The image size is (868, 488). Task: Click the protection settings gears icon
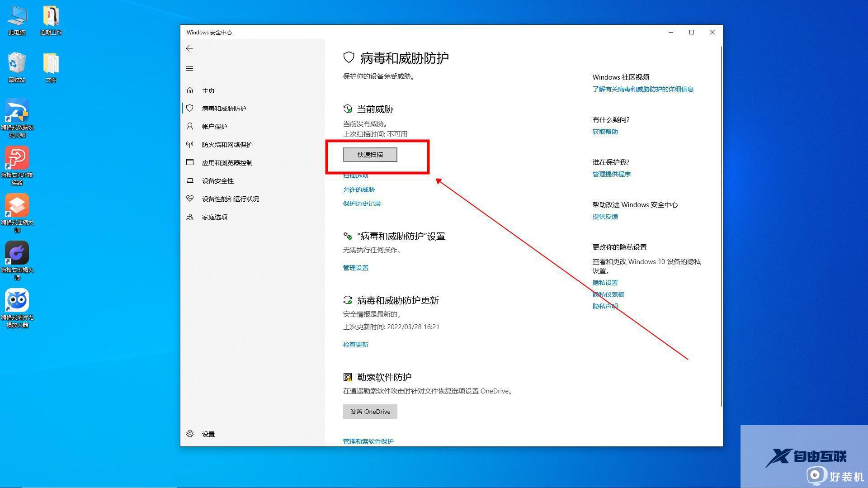point(348,236)
